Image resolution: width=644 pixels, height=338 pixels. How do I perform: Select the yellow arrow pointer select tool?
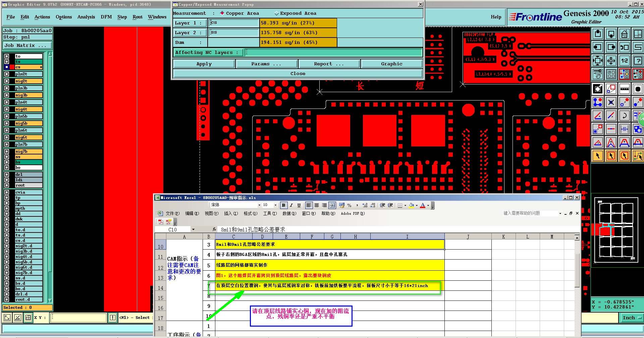pos(598,156)
